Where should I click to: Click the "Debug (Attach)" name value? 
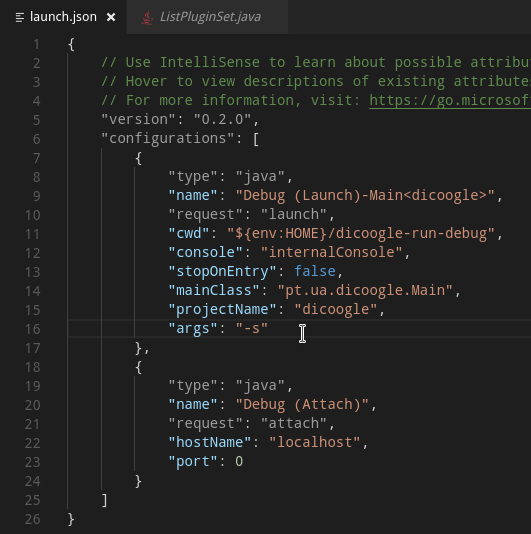(302, 405)
